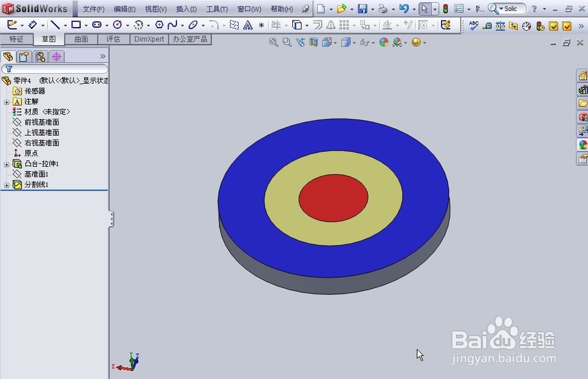Open the 视图(V) menu
The image size is (588, 379).
pos(156,9)
